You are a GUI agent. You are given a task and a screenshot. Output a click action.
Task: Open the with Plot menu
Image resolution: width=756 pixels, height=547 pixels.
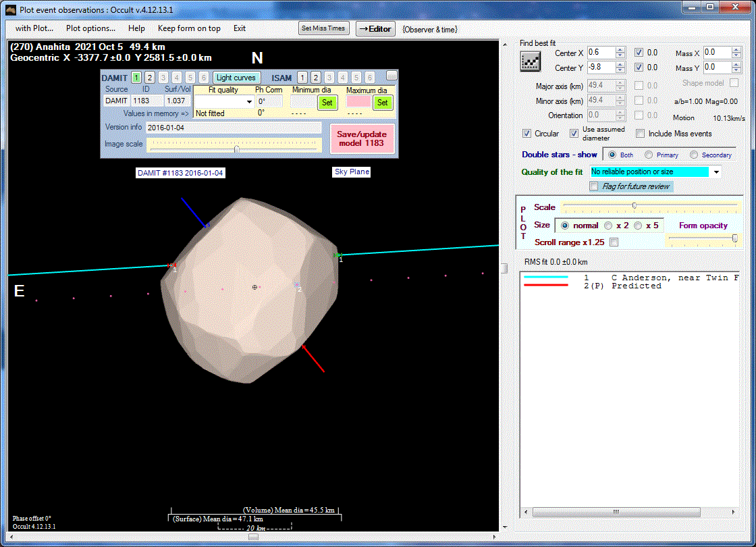click(x=34, y=28)
